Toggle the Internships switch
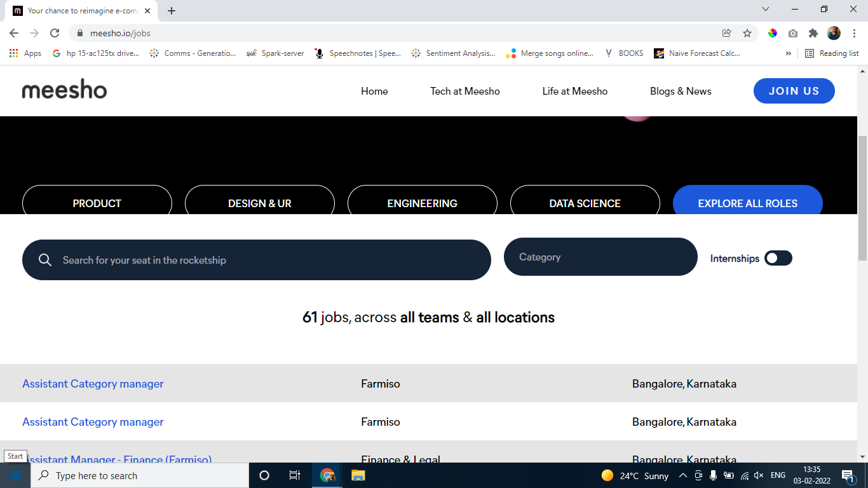The width and height of the screenshot is (868, 488). point(778,258)
